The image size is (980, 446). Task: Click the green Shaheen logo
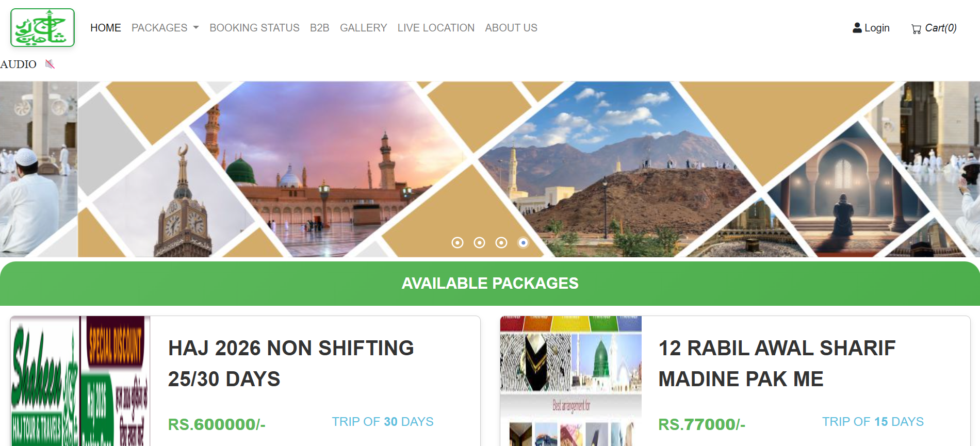pyautogui.click(x=42, y=27)
